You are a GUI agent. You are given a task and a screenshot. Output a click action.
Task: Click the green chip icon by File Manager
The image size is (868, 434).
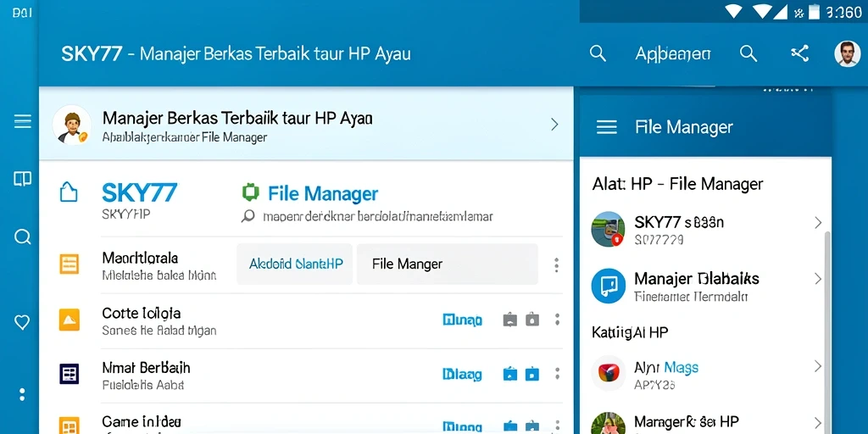coord(250,192)
